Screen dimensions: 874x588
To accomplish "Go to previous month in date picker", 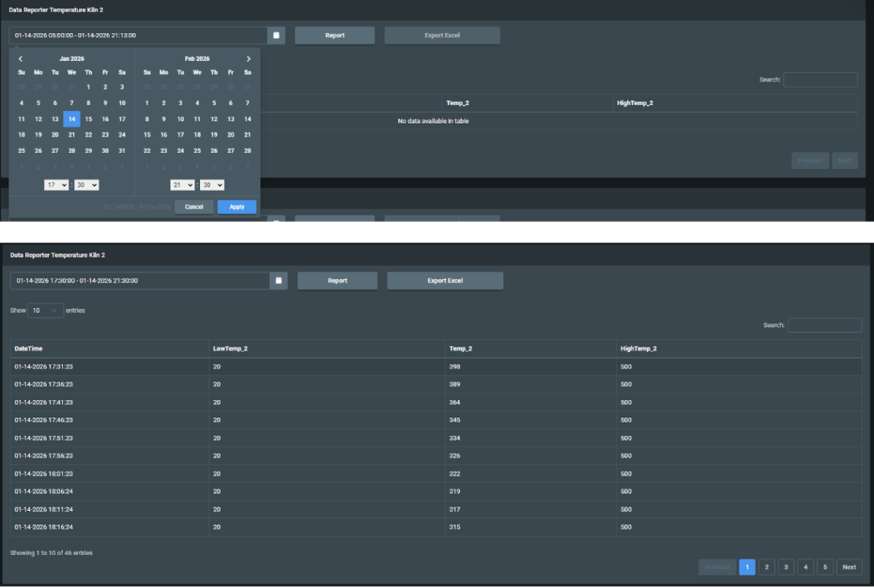I will pos(21,59).
